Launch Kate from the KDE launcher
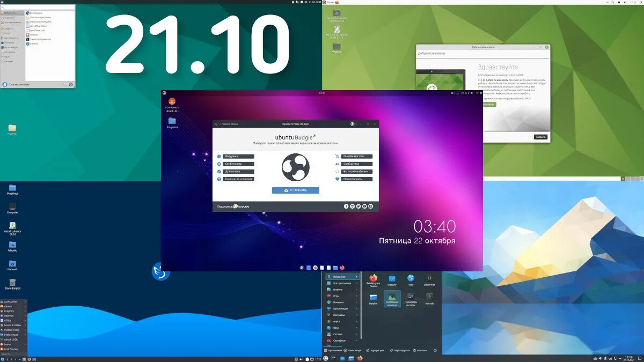Screen dimensions: 644x362 (411, 280)
